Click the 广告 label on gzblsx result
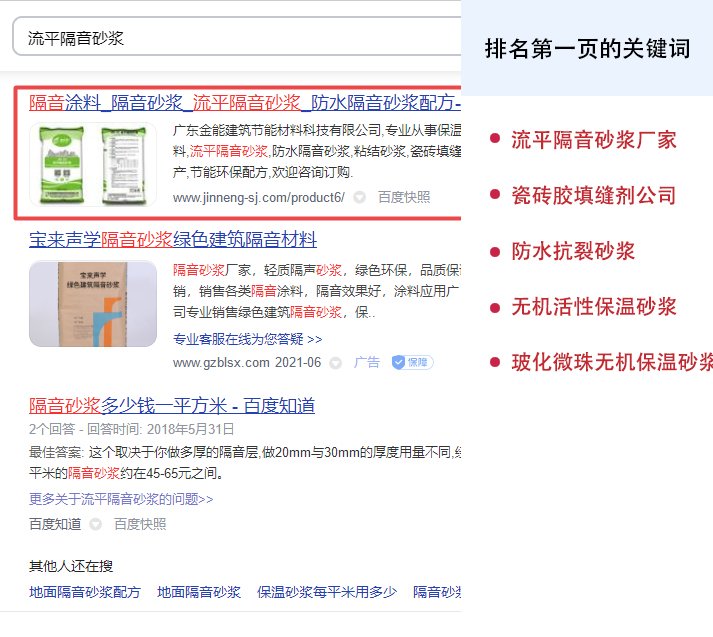 [x=367, y=362]
